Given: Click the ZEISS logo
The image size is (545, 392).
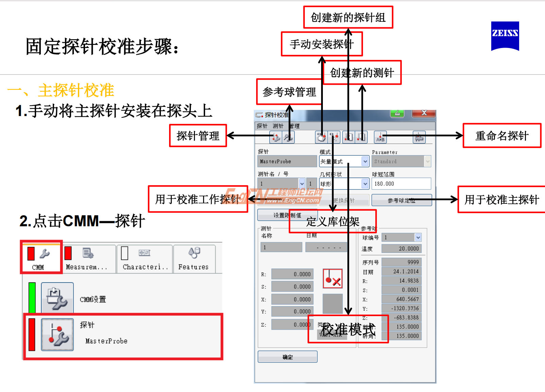Looking at the screenshot, I should (x=505, y=36).
